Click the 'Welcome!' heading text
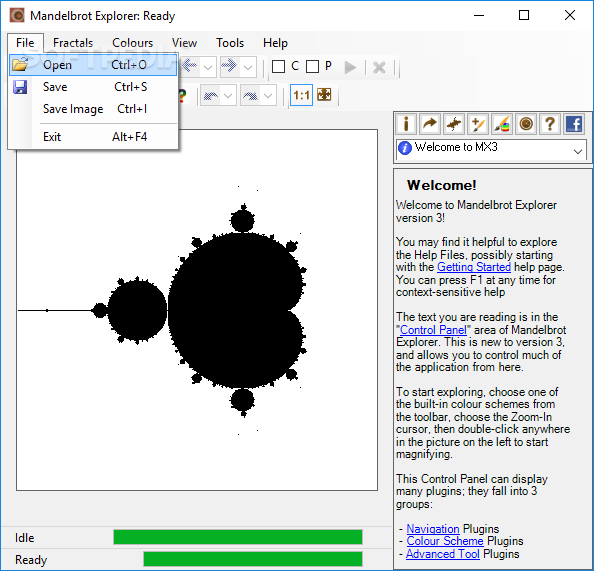This screenshot has height=571, width=594. coord(442,185)
